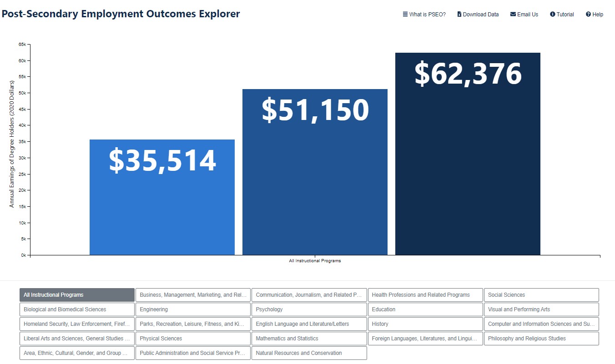
Task: Select Visual and Performing Arts
Action: point(541,309)
